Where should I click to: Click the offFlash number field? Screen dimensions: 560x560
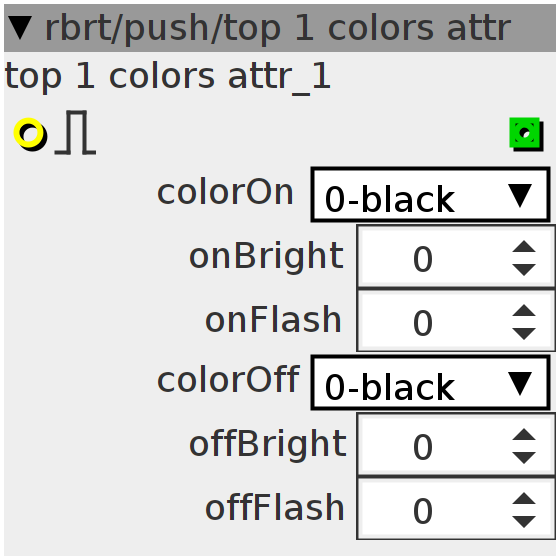(x=456, y=508)
